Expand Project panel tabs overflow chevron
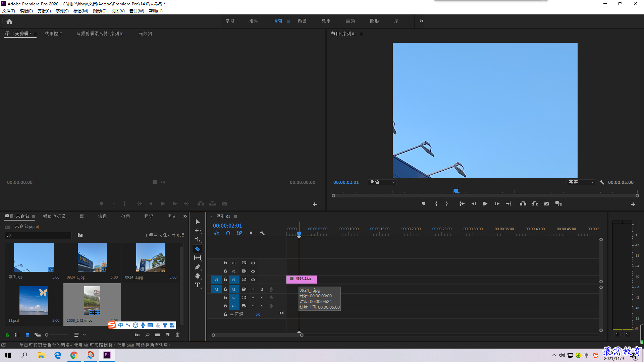This screenshot has width=644, height=362. click(185, 216)
